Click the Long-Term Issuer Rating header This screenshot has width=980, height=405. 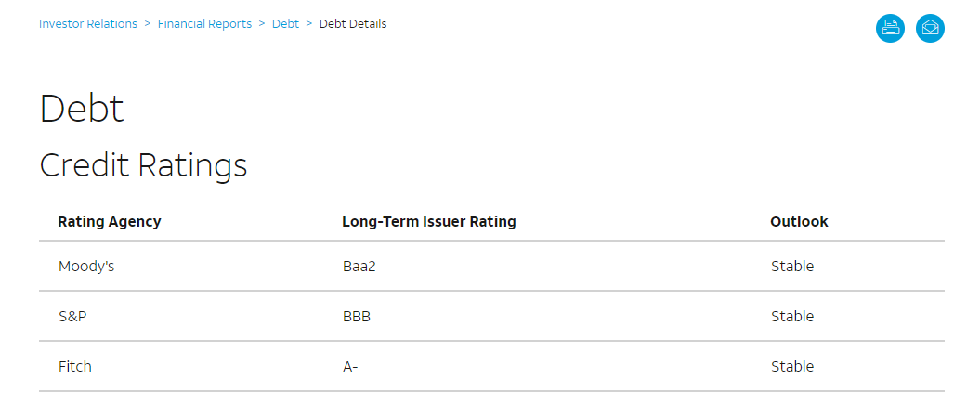(x=429, y=221)
